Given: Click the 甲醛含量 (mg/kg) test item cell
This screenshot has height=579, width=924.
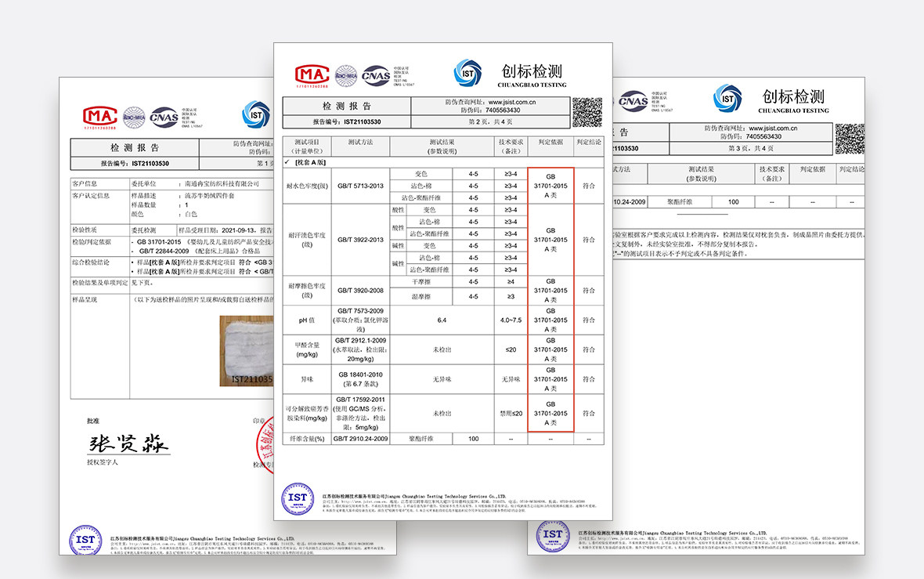Looking at the screenshot, I should pyautogui.click(x=307, y=349).
